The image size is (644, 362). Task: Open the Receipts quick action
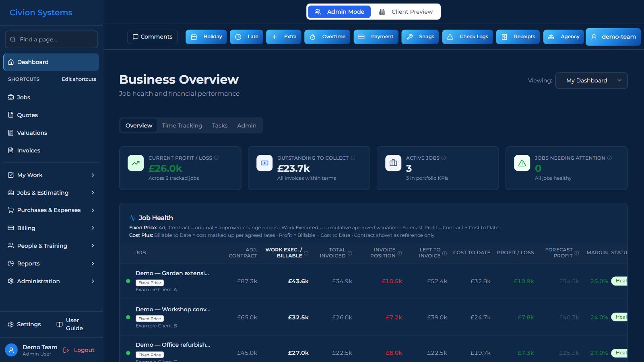tap(518, 37)
